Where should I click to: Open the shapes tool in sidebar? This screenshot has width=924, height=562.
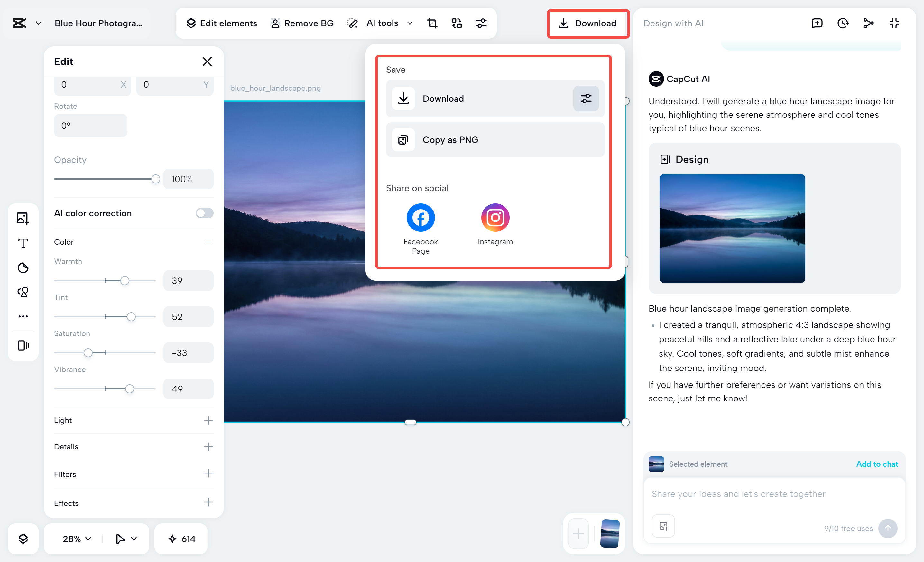(x=23, y=292)
